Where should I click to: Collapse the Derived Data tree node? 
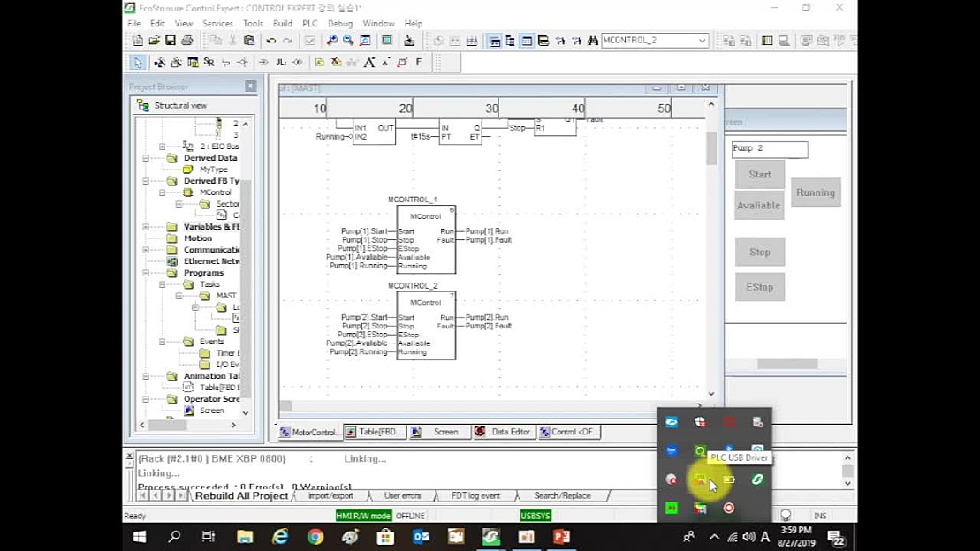pos(146,158)
